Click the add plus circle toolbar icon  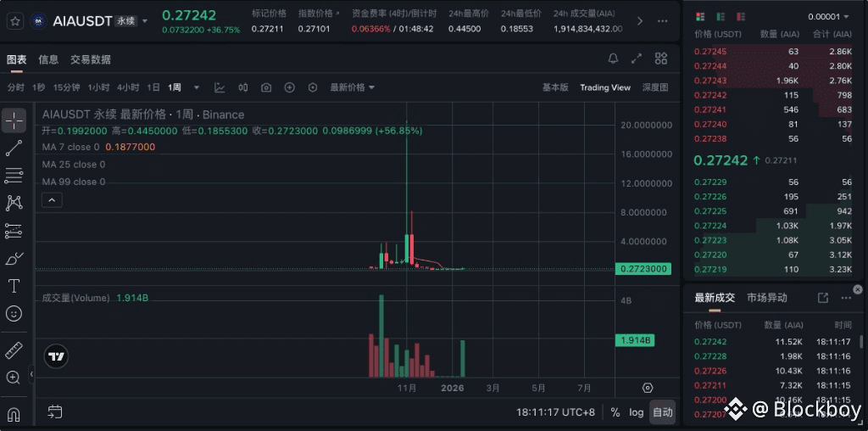pos(290,87)
